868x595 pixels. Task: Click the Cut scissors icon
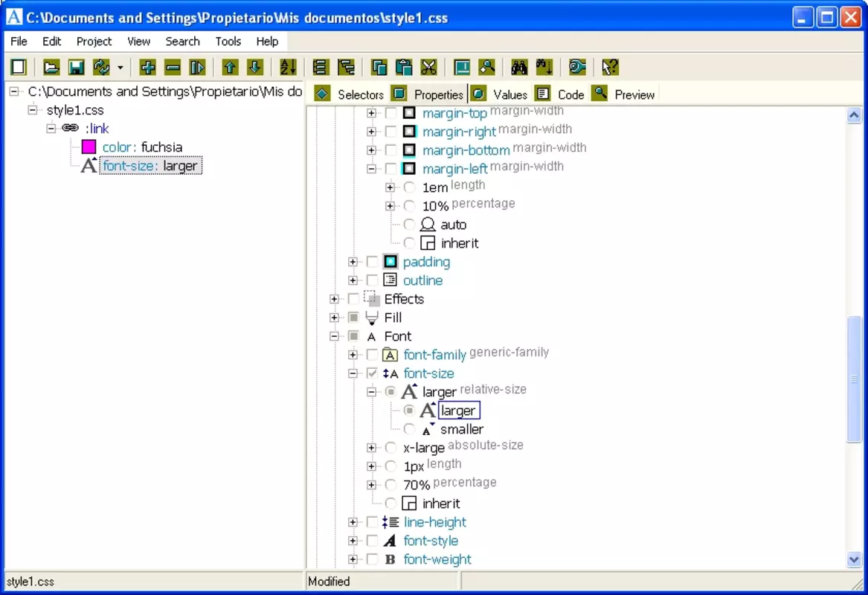[429, 67]
